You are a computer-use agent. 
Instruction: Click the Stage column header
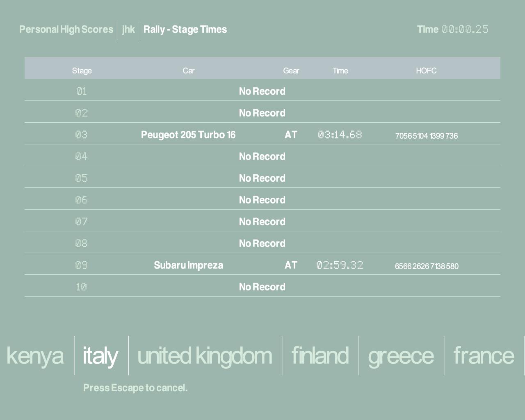click(82, 71)
